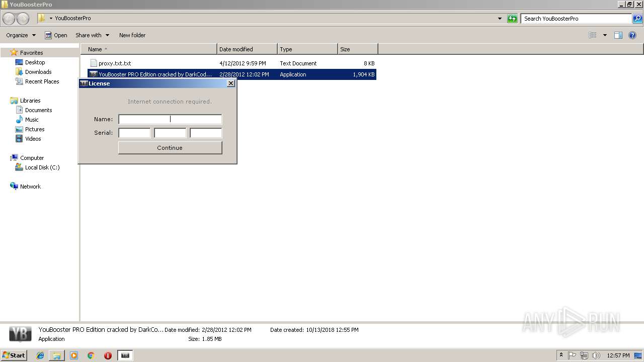
Task: Click Favorites in navigation pane
Action: click(31, 53)
